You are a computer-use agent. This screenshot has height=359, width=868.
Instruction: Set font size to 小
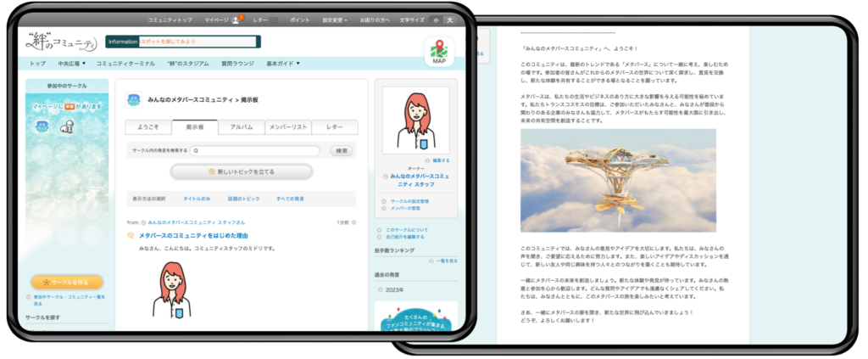[x=435, y=19]
